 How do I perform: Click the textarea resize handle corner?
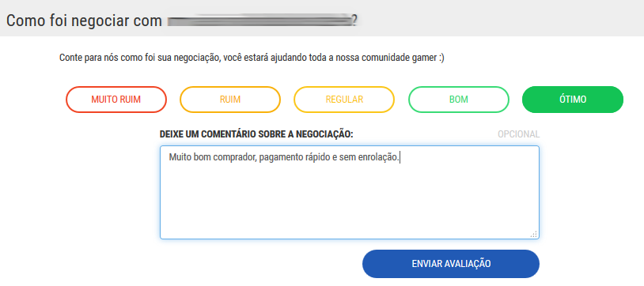pos(533,234)
